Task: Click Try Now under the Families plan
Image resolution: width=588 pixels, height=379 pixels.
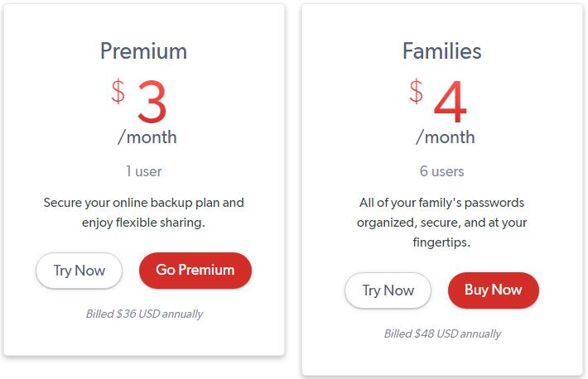Action: 388,290
